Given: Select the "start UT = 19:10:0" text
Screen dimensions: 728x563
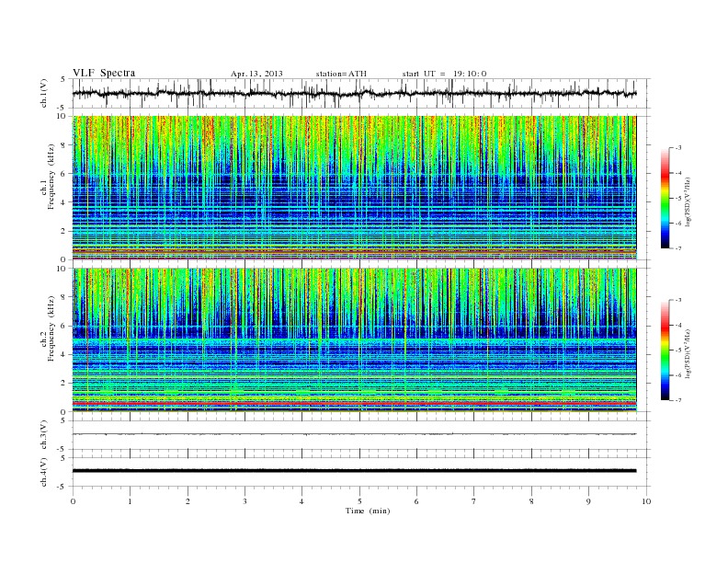Looking at the screenshot, I should [x=444, y=74].
